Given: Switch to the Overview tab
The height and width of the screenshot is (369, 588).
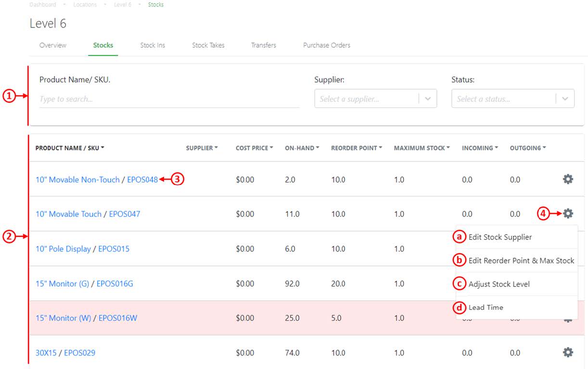Looking at the screenshot, I should click(53, 45).
